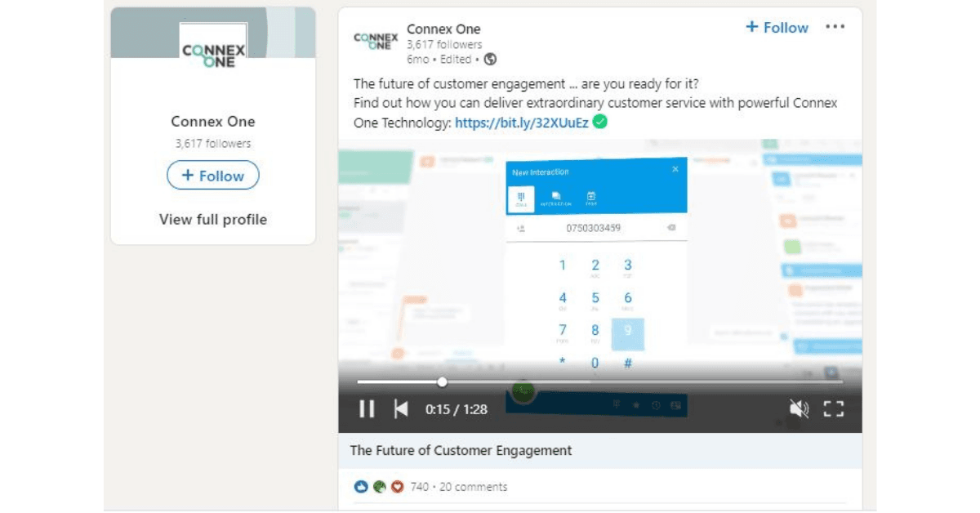Screen dimensions: 980x513
Task: Click dial pad hash key in video
Action: coord(628,364)
